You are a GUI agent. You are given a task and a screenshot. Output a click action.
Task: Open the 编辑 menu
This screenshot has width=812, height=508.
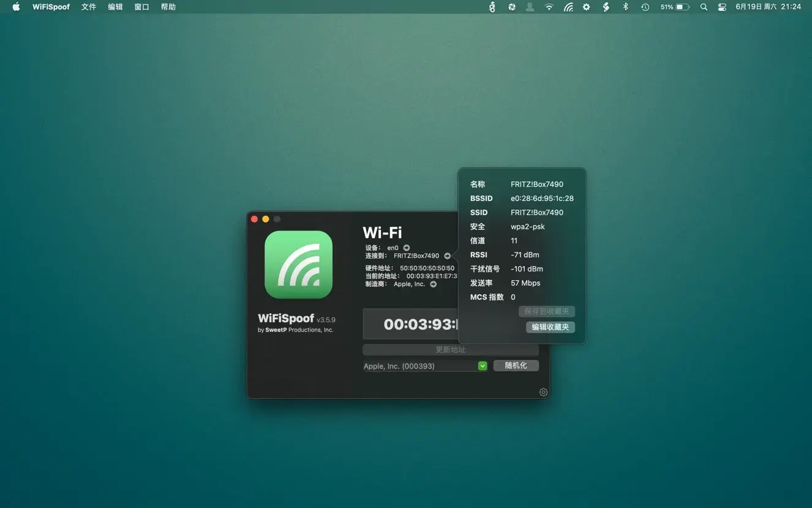115,7
